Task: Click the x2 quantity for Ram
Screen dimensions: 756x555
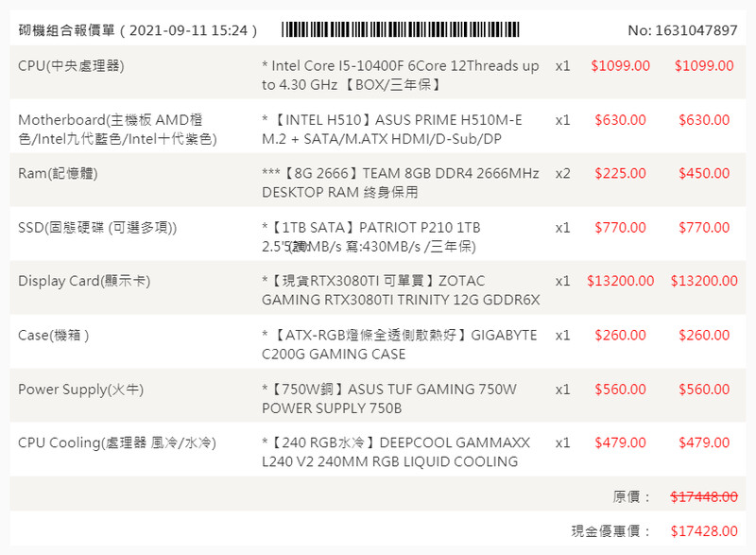Action: (x=563, y=174)
